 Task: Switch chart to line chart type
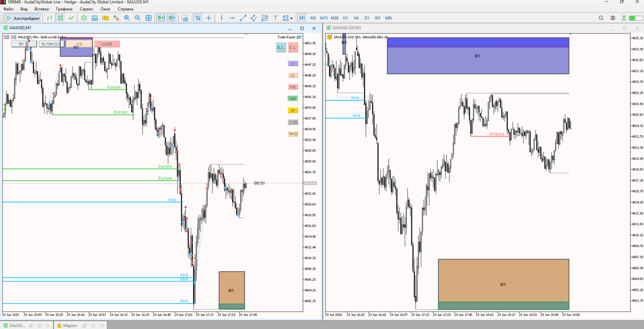(71, 18)
